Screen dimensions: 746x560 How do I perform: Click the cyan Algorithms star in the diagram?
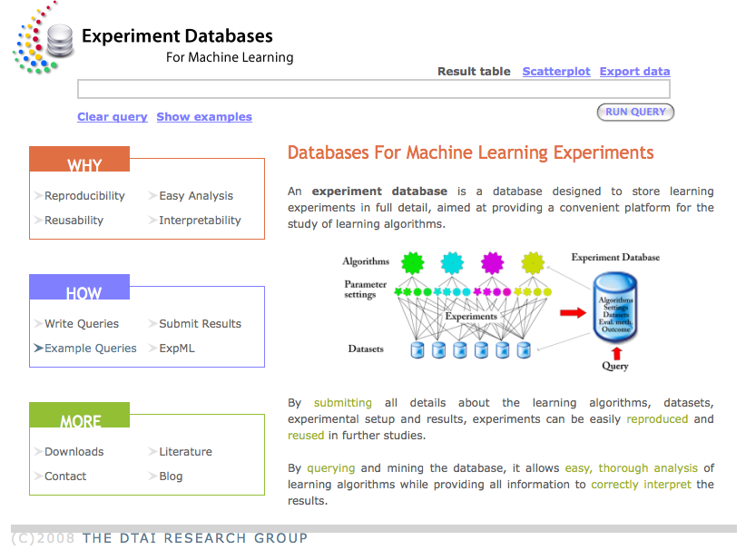click(x=452, y=263)
